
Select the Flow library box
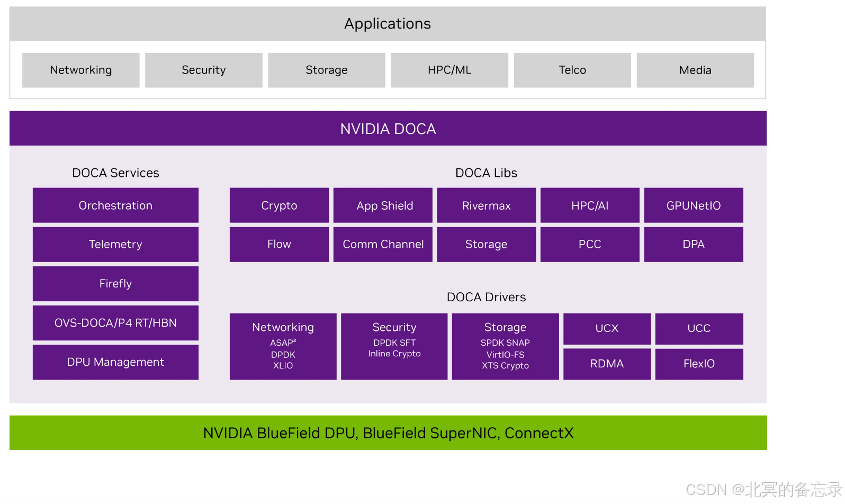pyautogui.click(x=279, y=245)
